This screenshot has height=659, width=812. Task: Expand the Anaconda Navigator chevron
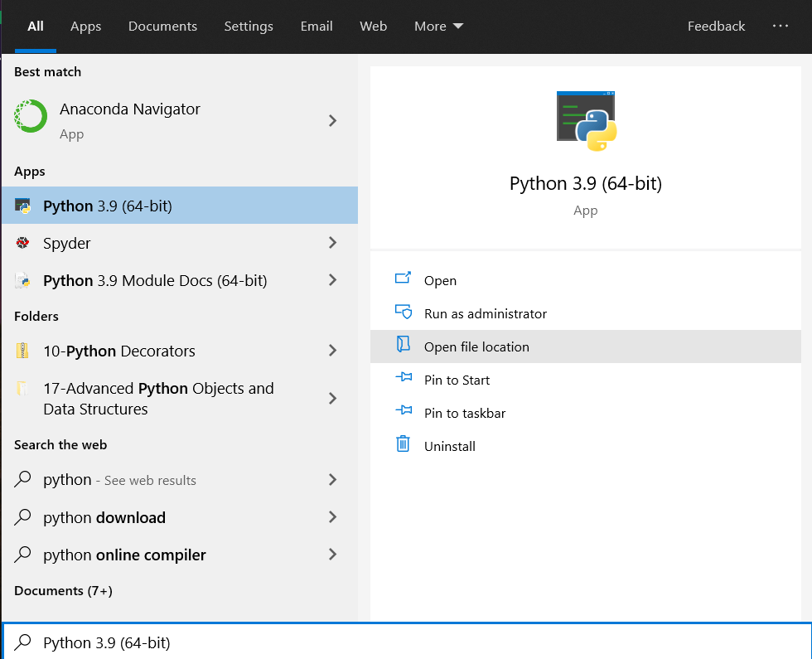[x=332, y=120]
